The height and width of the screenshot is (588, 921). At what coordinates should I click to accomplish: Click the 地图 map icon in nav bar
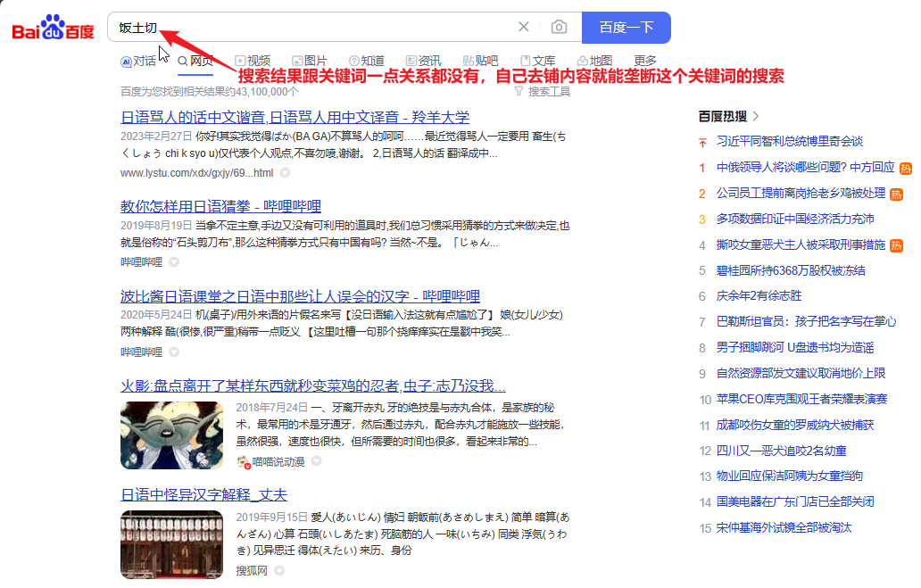coord(581,61)
